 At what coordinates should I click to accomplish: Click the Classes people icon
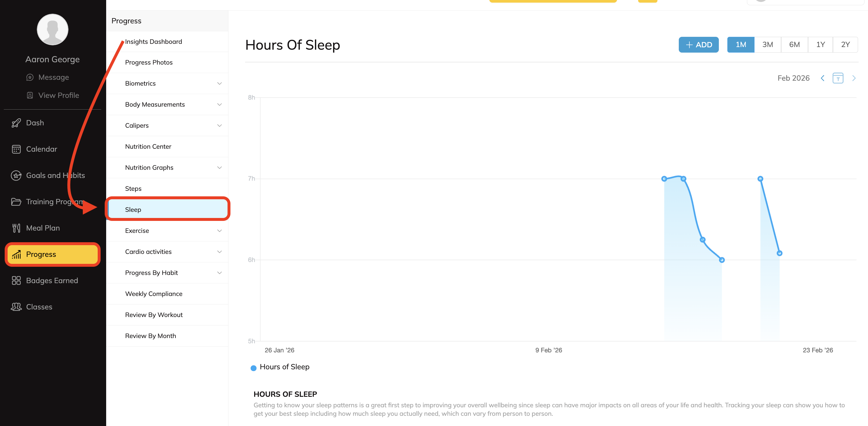pyautogui.click(x=16, y=307)
